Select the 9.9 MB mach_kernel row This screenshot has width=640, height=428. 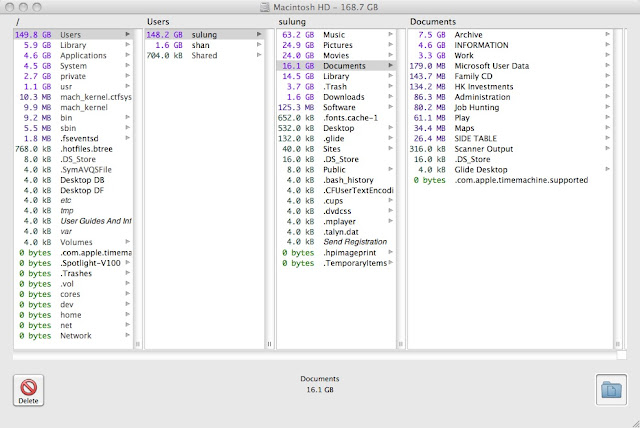pyautogui.click(x=73, y=107)
